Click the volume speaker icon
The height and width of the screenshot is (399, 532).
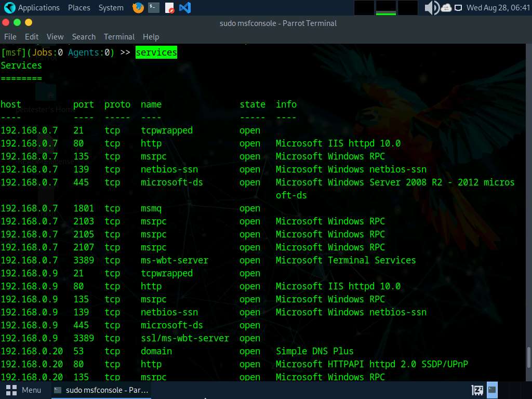pos(432,7)
